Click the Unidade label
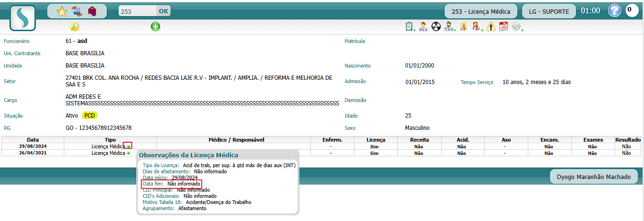The image size is (644, 221). point(13,66)
